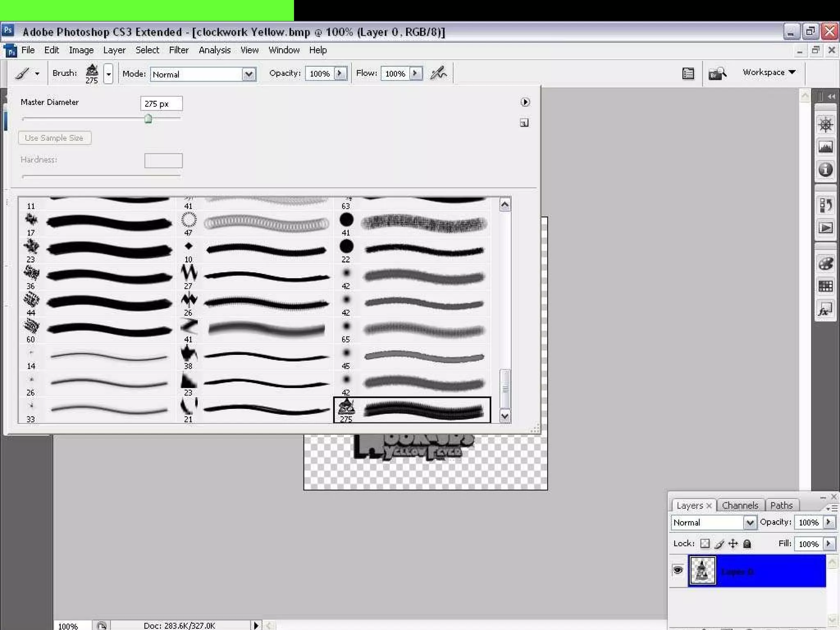
Task: Open the Navigator panel ship-wheel icon
Action: [x=825, y=125]
